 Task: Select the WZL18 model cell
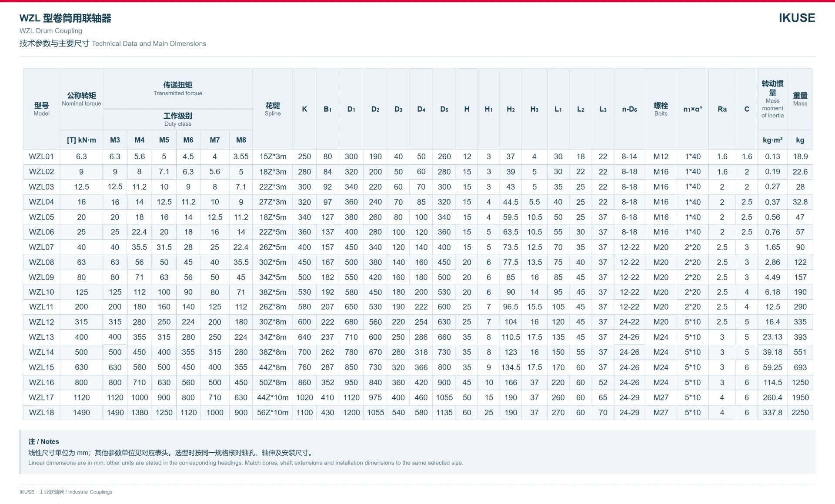[41, 412]
